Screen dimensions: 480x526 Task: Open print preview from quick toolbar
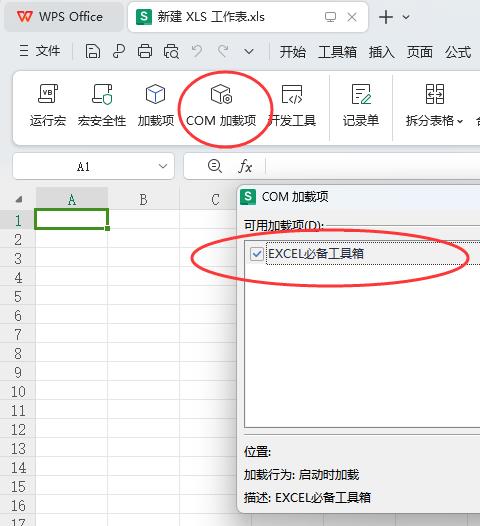click(x=171, y=52)
